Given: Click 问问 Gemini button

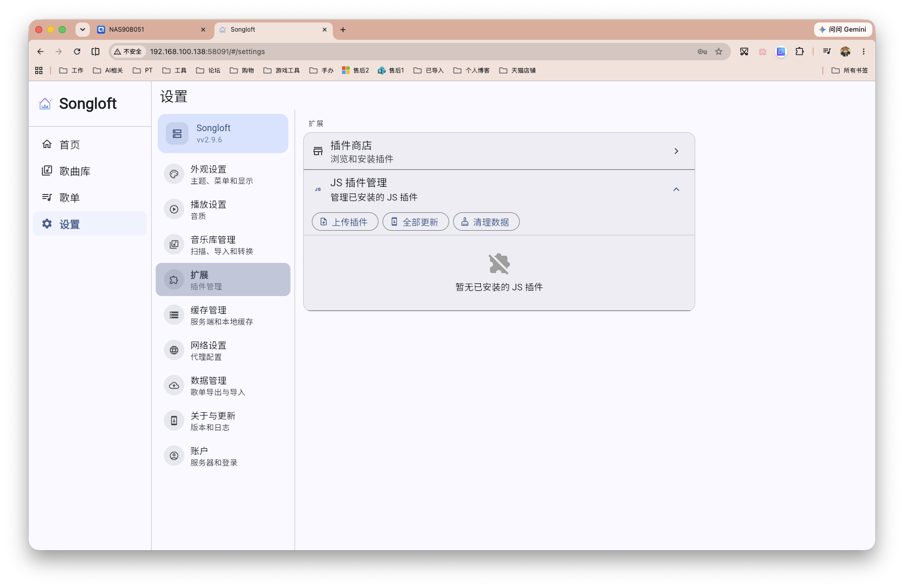Looking at the screenshot, I should 843,30.
